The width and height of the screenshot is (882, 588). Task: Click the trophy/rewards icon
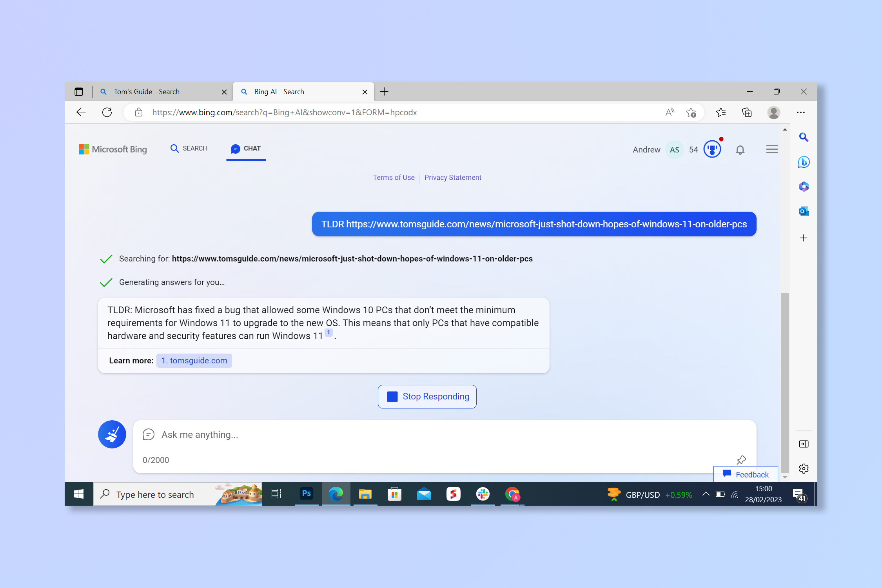(x=713, y=149)
